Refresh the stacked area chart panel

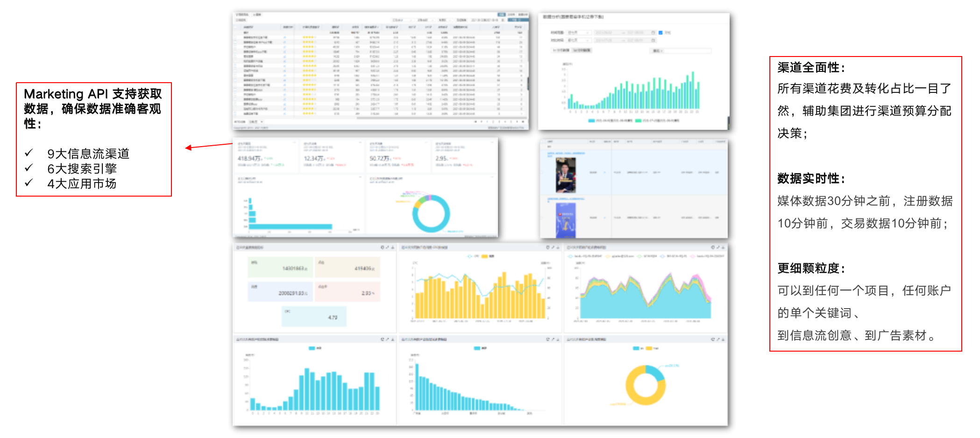pyautogui.click(x=713, y=247)
